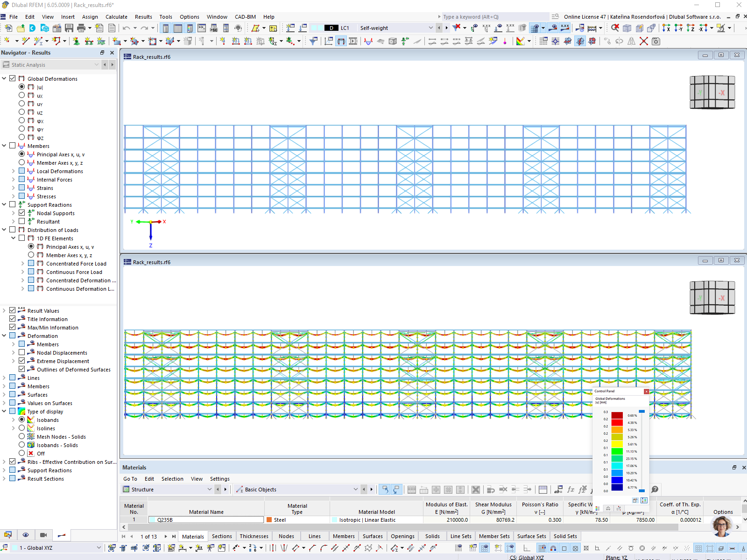Click Settings in the Materials panel
The height and width of the screenshot is (560, 747).
click(219, 479)
